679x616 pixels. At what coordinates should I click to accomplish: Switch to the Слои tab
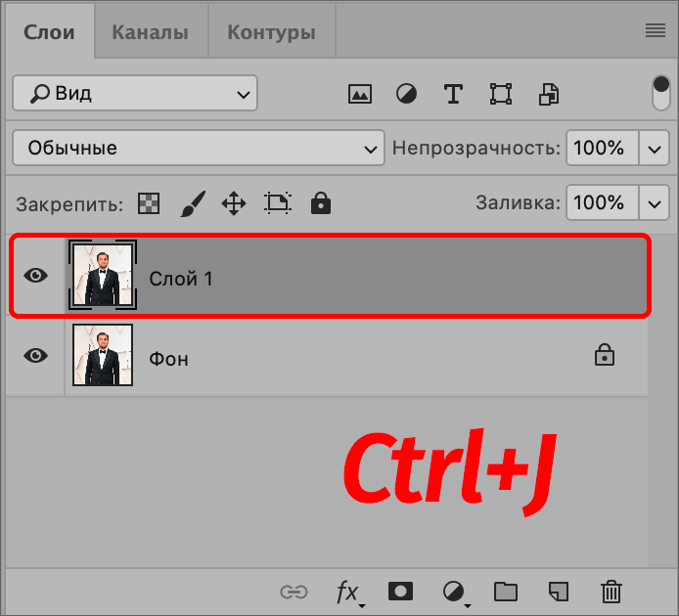(49, 32)
